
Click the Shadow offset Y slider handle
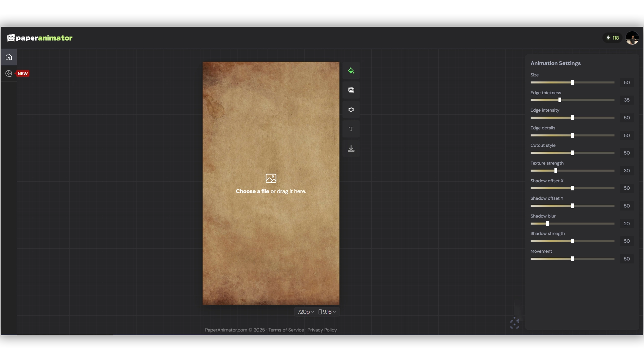tap(573, 206)
